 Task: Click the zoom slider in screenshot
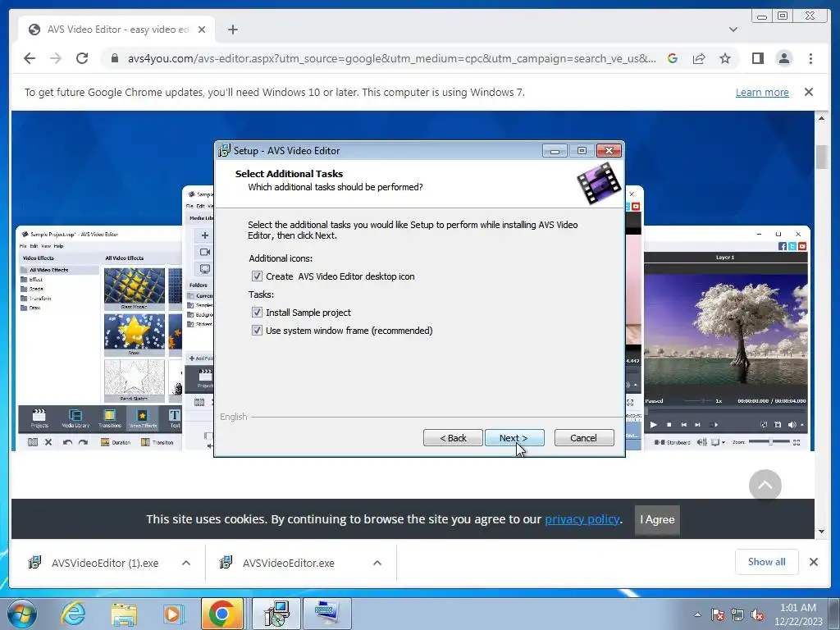(x=769, y=441)
